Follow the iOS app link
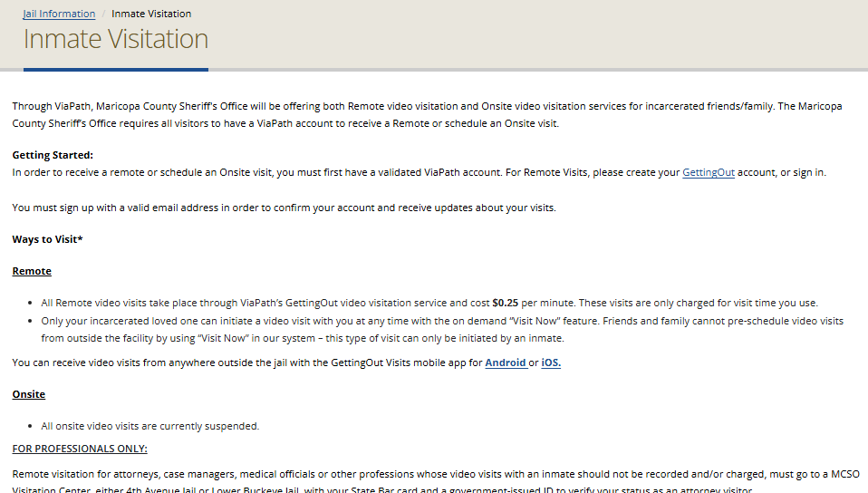 tap(551, 362)
